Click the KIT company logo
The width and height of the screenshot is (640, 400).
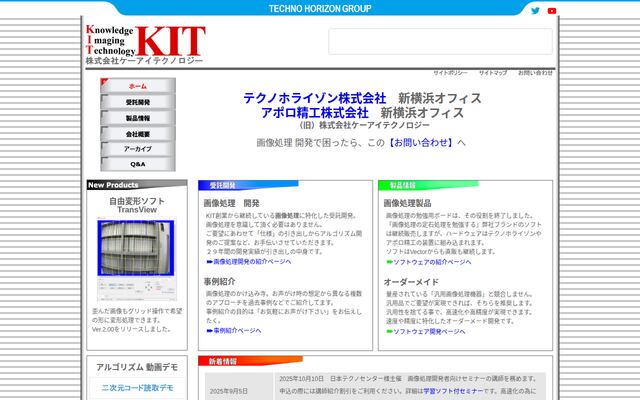point(145,44)
